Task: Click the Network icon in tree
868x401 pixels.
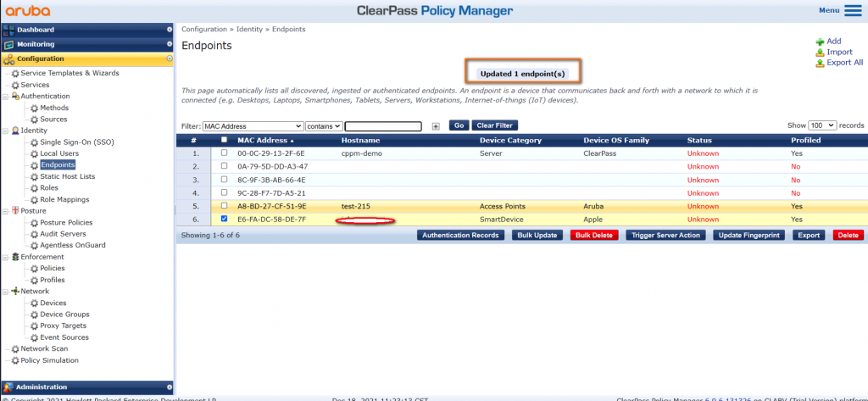Action: coord(15,292)
